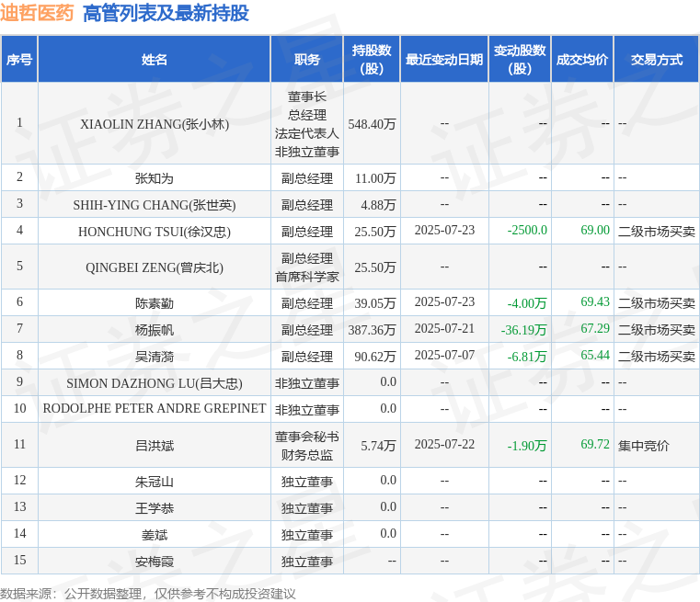The width and height of the screenshot is (700, 602).
Task: Select the 姓名 column header
Action: 154,60
